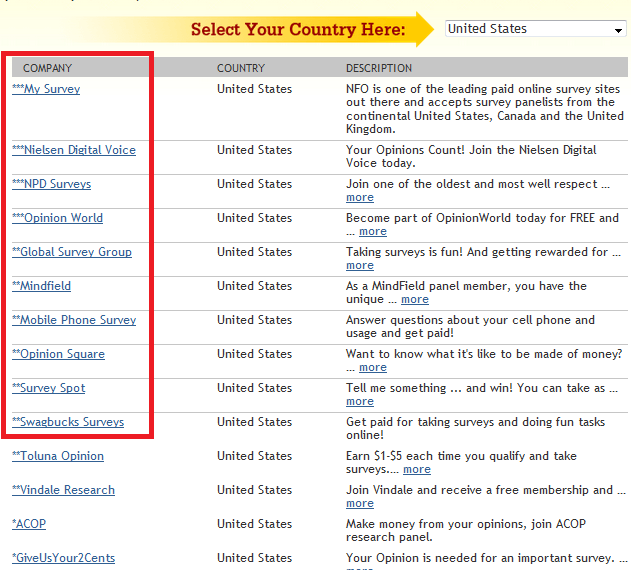Select the Global Survey Group link
Screen dimensions: 631x570
tap(72, 252)
